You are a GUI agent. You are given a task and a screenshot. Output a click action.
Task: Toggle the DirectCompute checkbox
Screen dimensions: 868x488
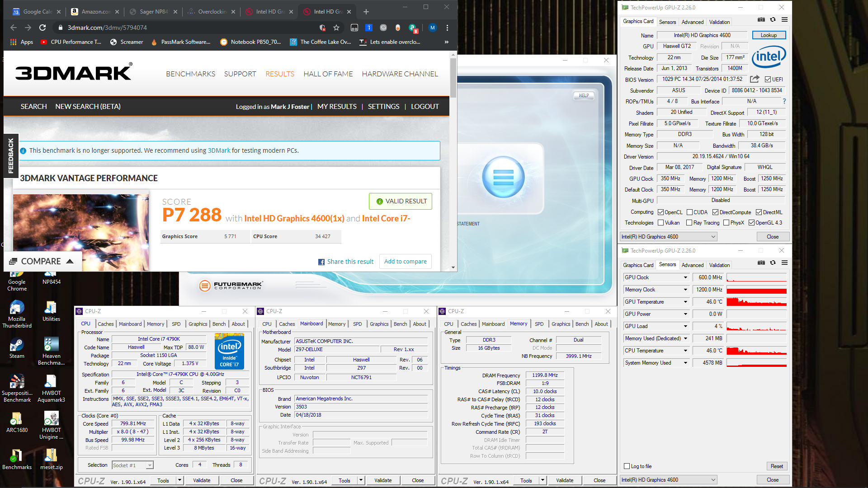[715, 212]
